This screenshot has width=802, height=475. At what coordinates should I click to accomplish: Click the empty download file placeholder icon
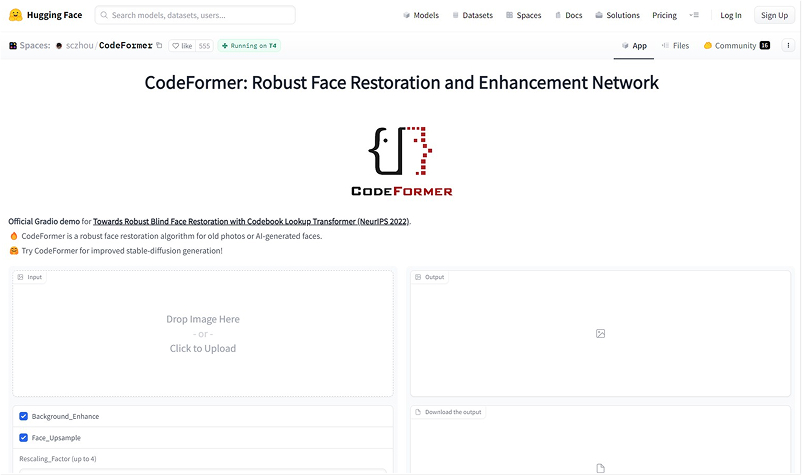[600, 468]
